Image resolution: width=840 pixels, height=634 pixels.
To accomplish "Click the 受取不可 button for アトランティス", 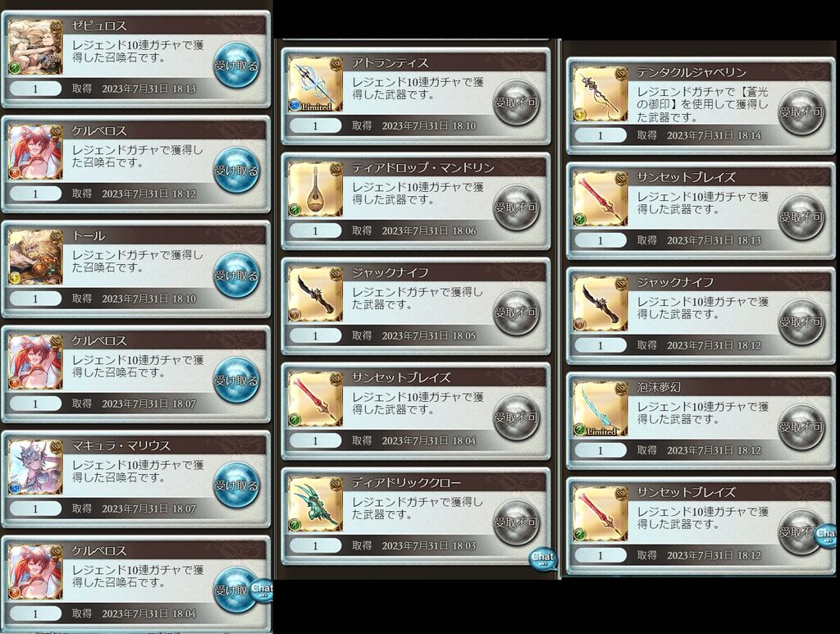I will click(x=516, y=103).
